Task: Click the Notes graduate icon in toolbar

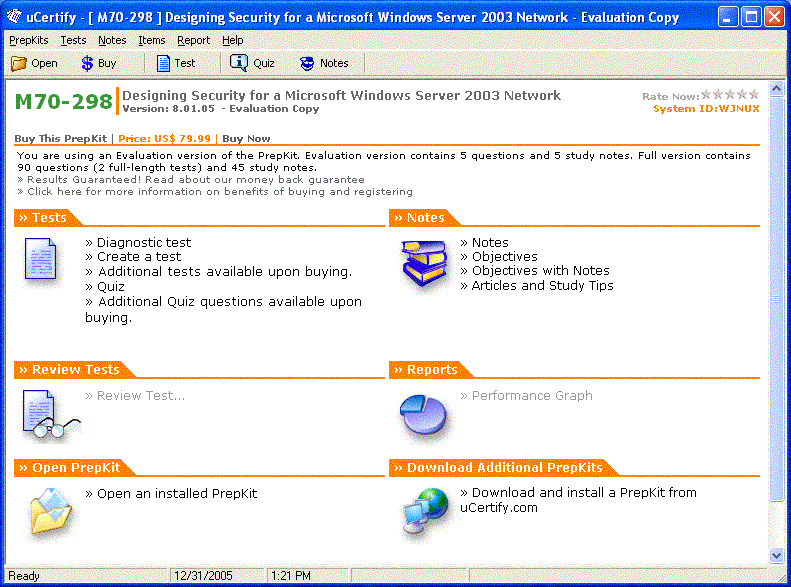Action: pyautogui.click(x=307, y=64)
